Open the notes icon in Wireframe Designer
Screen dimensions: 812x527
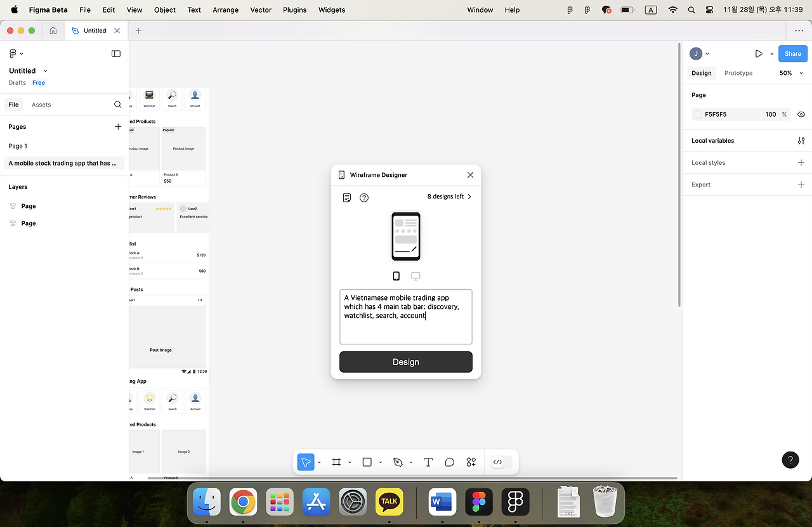click(347, 198)
